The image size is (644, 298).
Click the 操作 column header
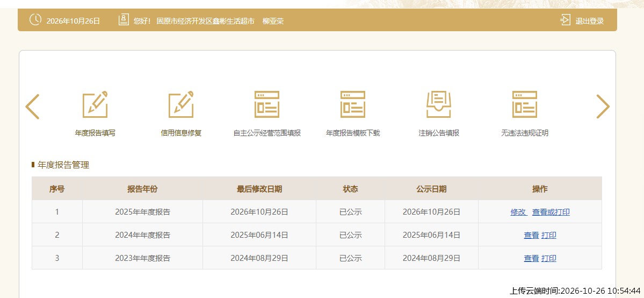(540, 189)
